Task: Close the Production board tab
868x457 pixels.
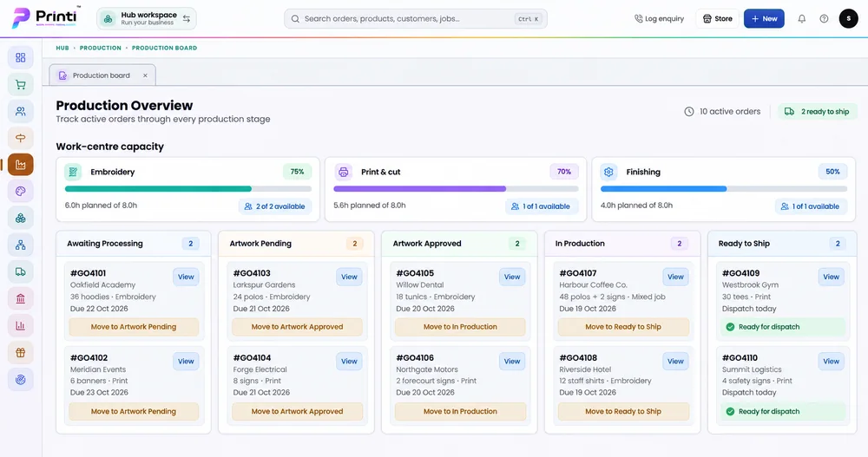Action: 145,75
